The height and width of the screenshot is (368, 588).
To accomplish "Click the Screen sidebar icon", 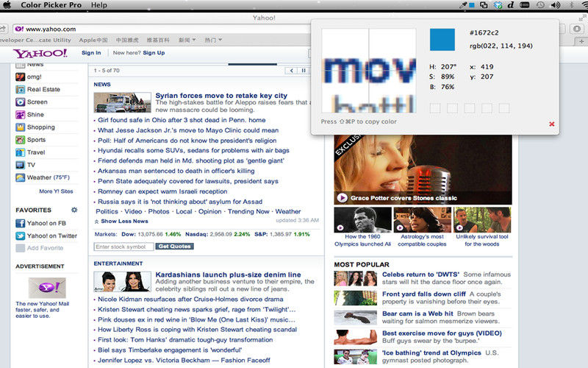I will 21,102.
